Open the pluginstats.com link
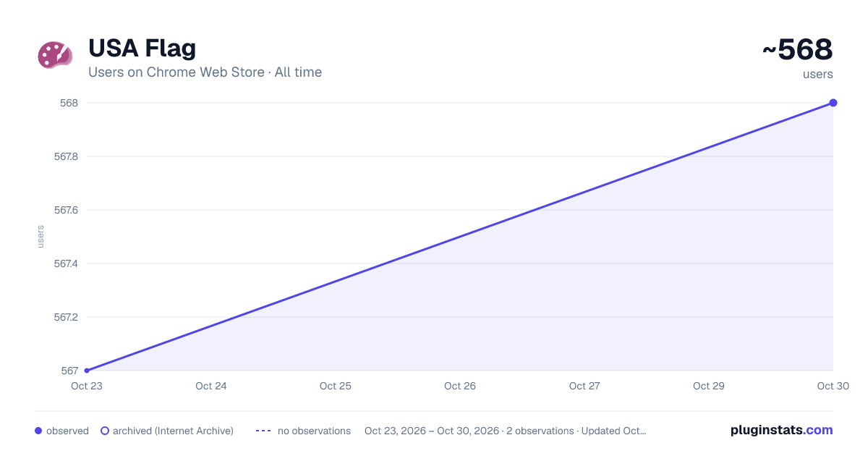This screenshot has width=868, height=456. click(x=782, y=430)
